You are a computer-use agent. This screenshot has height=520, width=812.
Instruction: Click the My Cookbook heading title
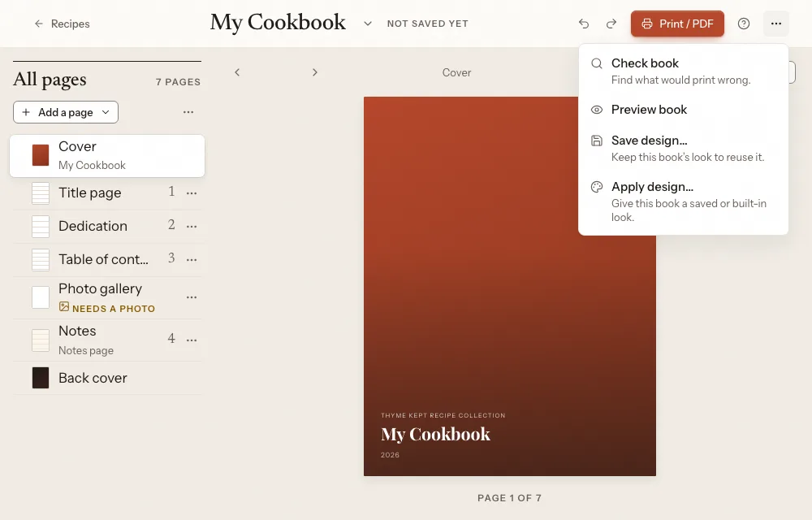pos(278,23)
